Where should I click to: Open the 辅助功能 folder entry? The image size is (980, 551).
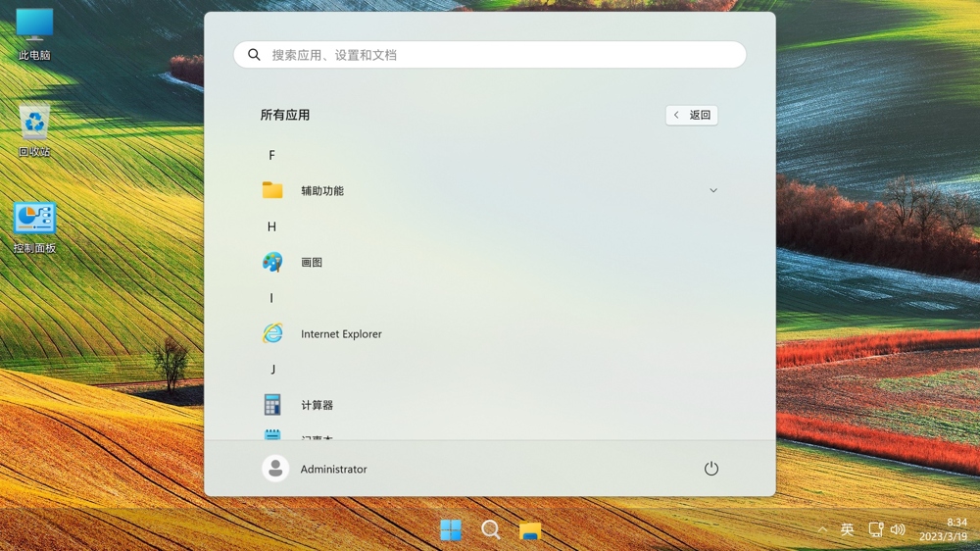pyautogui.click(x=322, y=190)
